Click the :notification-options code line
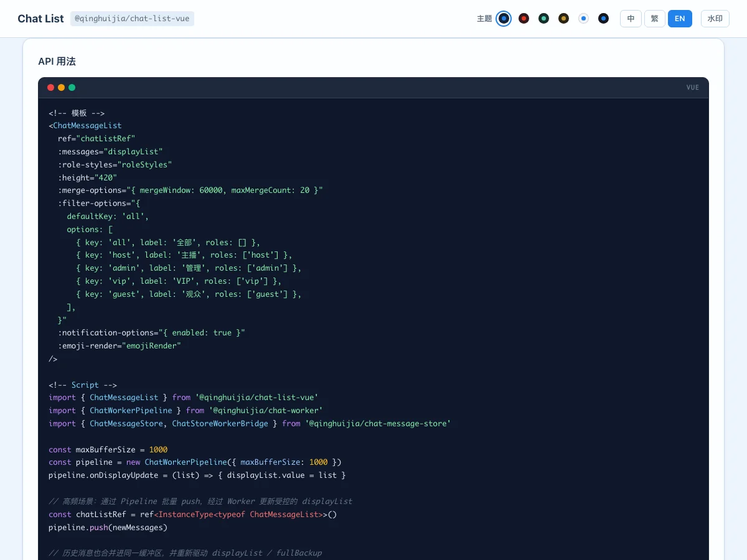 (151, 332)
